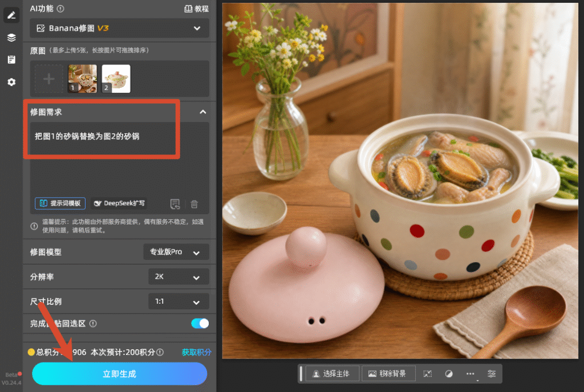584x392 pixels.
Task: Click the '分辨率' label text
Action: click(x=42, y=277)
